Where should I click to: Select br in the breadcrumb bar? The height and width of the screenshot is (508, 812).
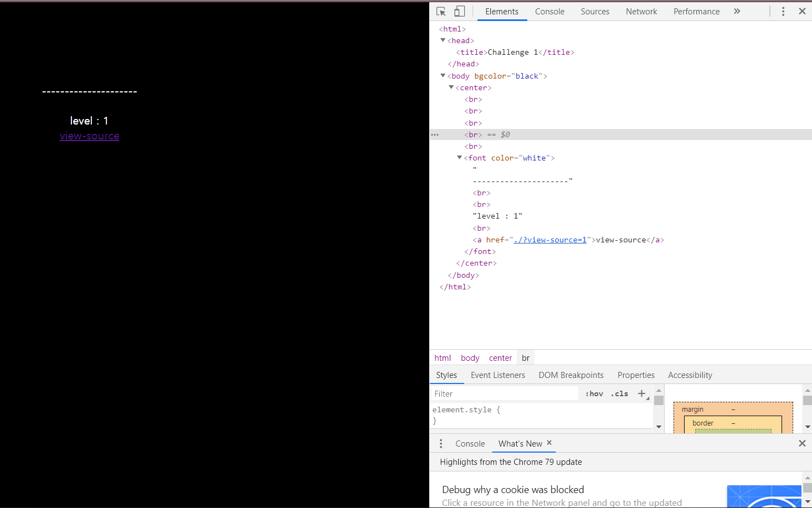526,358
